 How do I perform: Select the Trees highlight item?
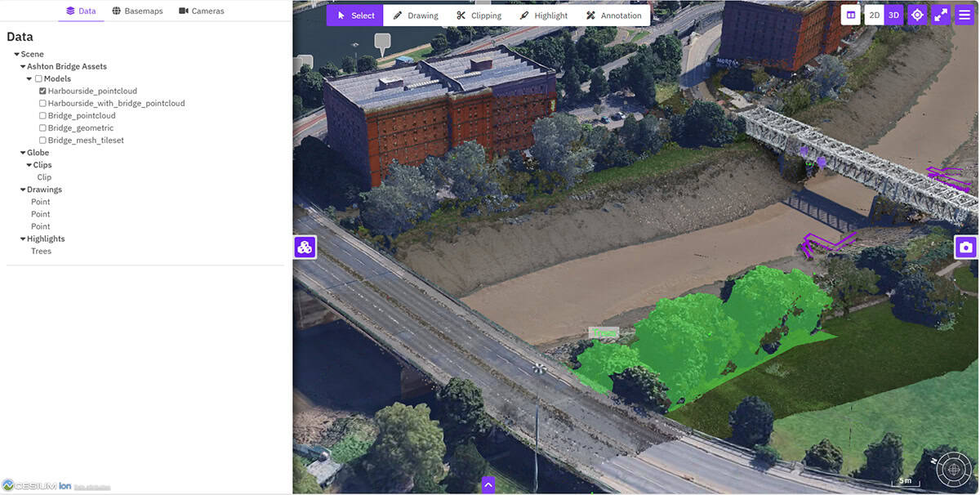point(41,252)
